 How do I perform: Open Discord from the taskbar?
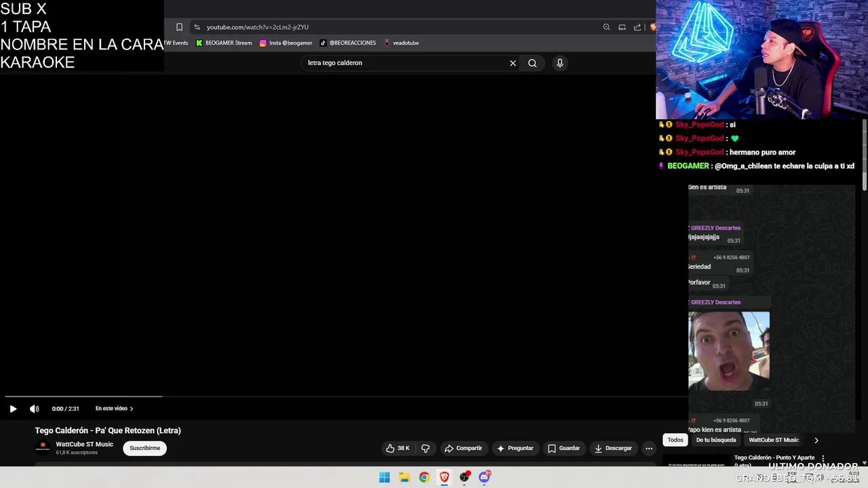point(484,477)
